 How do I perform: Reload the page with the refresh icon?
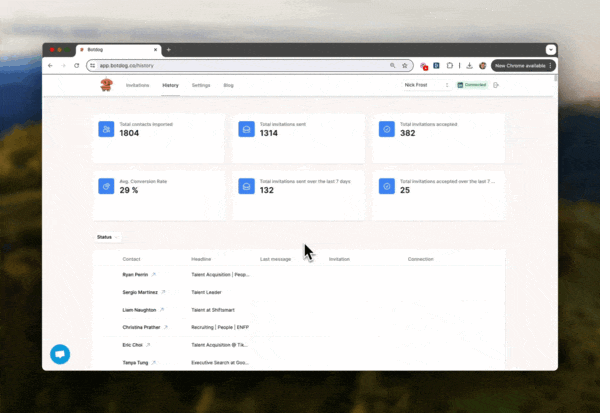pyautogui.click(x=77, y=66)
